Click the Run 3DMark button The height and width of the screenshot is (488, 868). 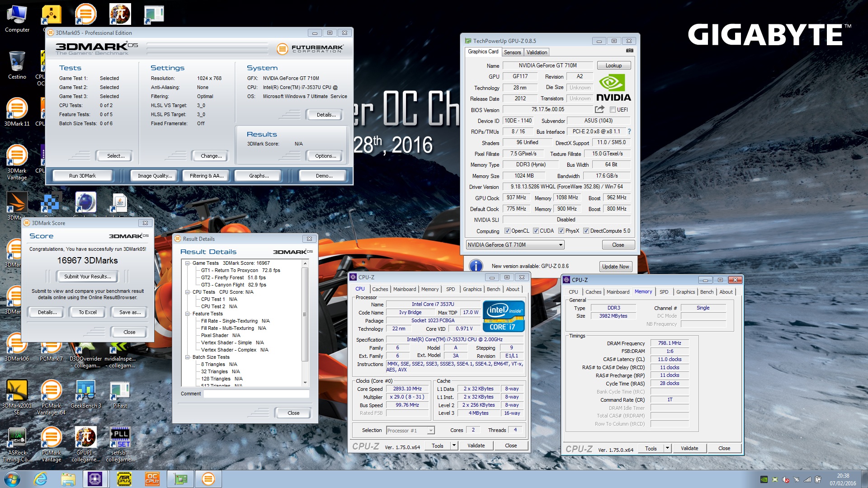click(x=82, y=176)
